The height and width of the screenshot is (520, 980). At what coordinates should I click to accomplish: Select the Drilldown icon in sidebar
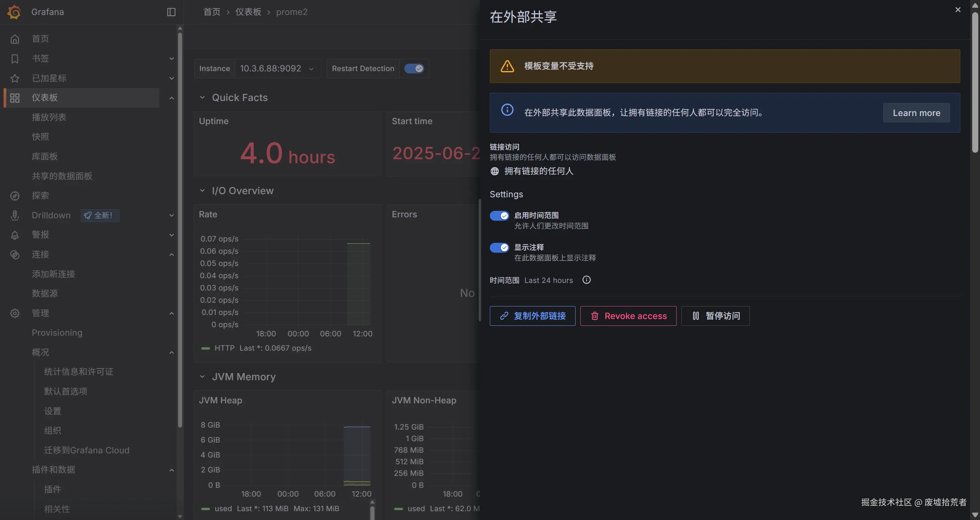[14, 215]
